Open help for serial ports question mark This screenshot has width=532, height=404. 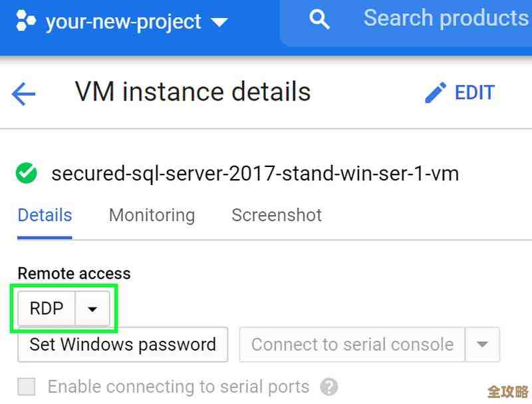(x=329, y=387)
